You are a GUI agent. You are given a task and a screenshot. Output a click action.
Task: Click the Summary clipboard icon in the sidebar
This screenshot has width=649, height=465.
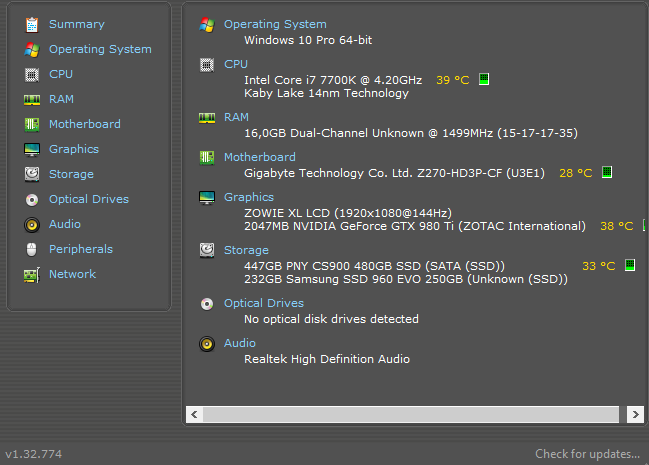pos(31,24)
